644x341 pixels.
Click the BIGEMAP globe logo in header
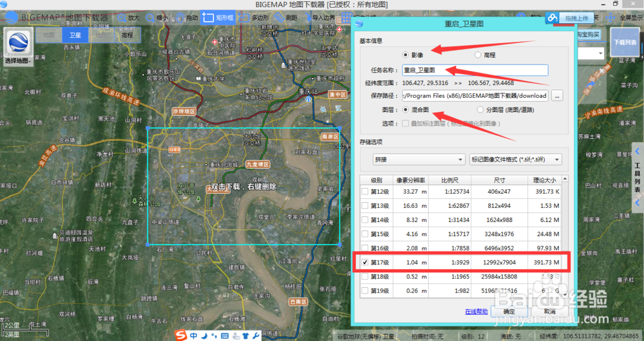(11, 17)
